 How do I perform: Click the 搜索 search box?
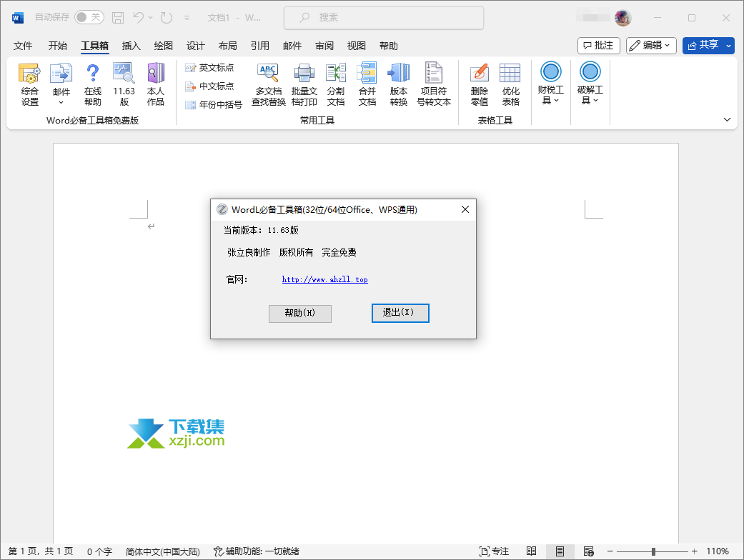(384, 18)
